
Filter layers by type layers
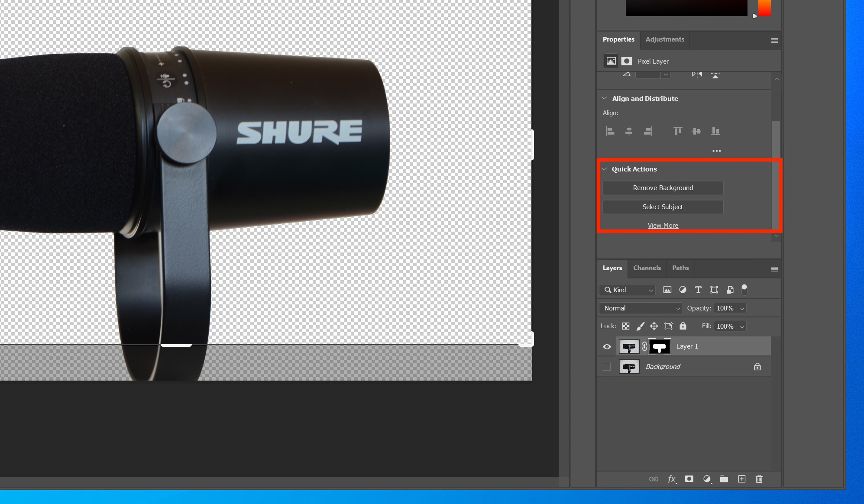coord(698,290)
